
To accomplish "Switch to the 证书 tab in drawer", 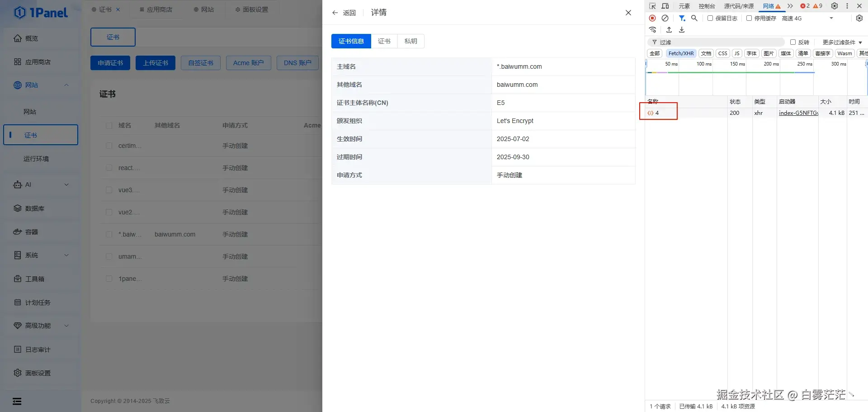I will 384,41.
